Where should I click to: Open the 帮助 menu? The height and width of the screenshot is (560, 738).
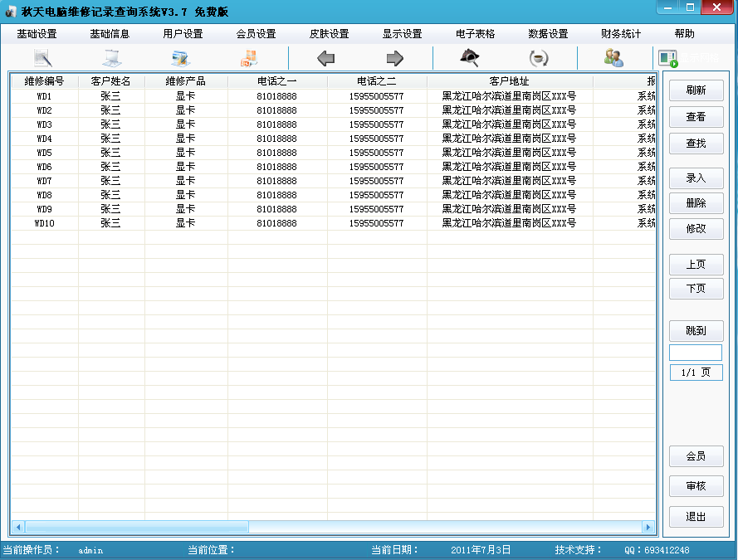tap(684, 34)
